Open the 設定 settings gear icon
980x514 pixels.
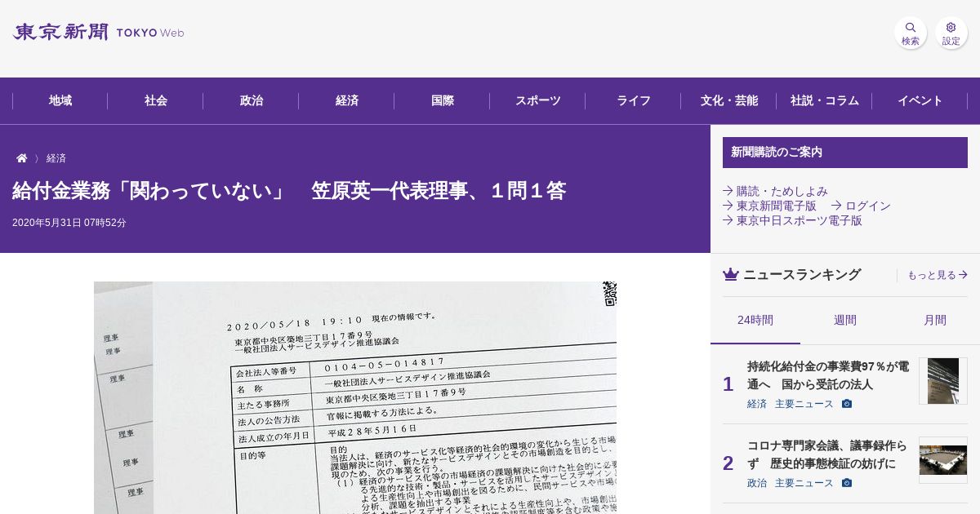point(951,33)
